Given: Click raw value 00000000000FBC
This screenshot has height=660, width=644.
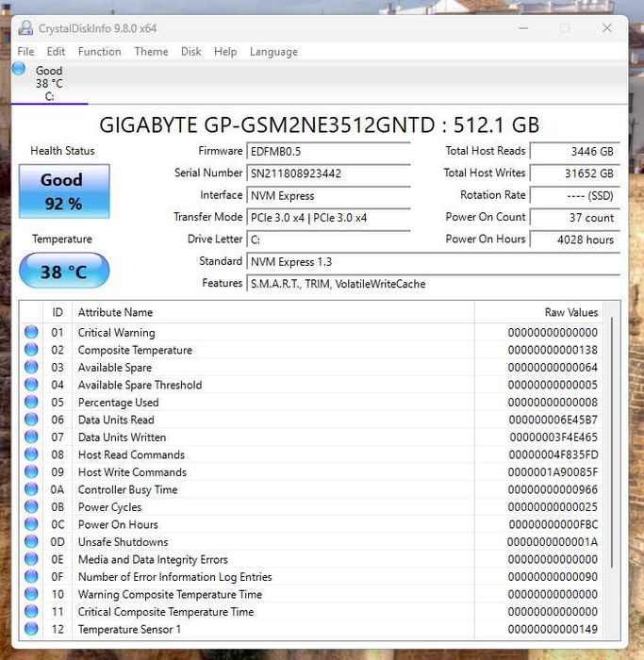Looking at the screenshot, I should pos(553,524).
